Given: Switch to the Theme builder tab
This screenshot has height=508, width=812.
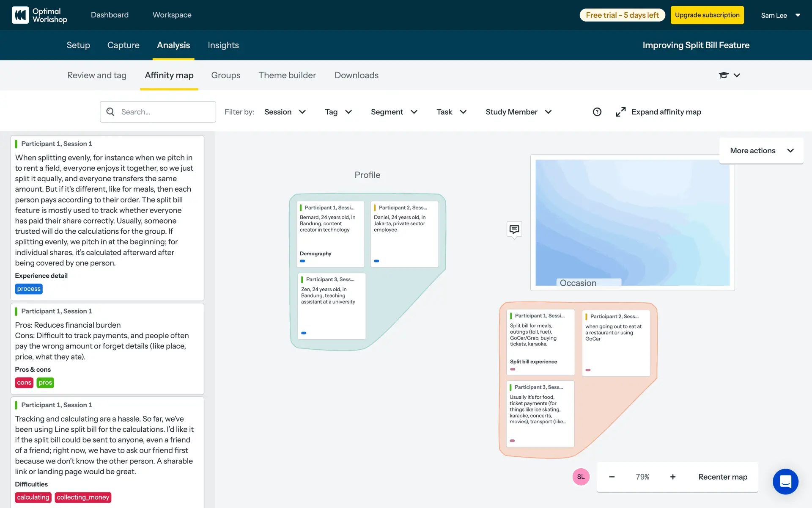Looking at the screenshot, I should point(287,75).
